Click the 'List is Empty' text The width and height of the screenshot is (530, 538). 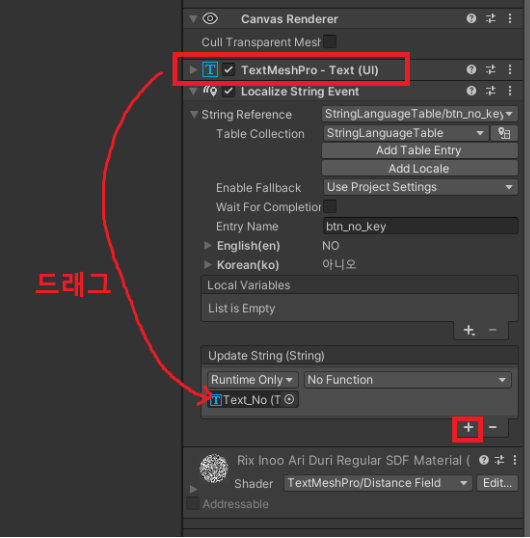(242, 308)
